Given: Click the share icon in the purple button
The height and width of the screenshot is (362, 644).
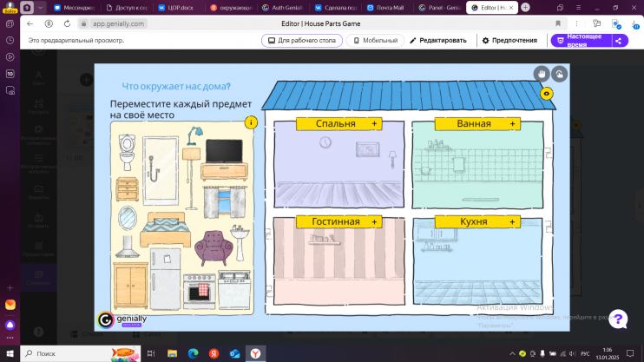Looking at the screenshot, I should click(x=618, y=40).
